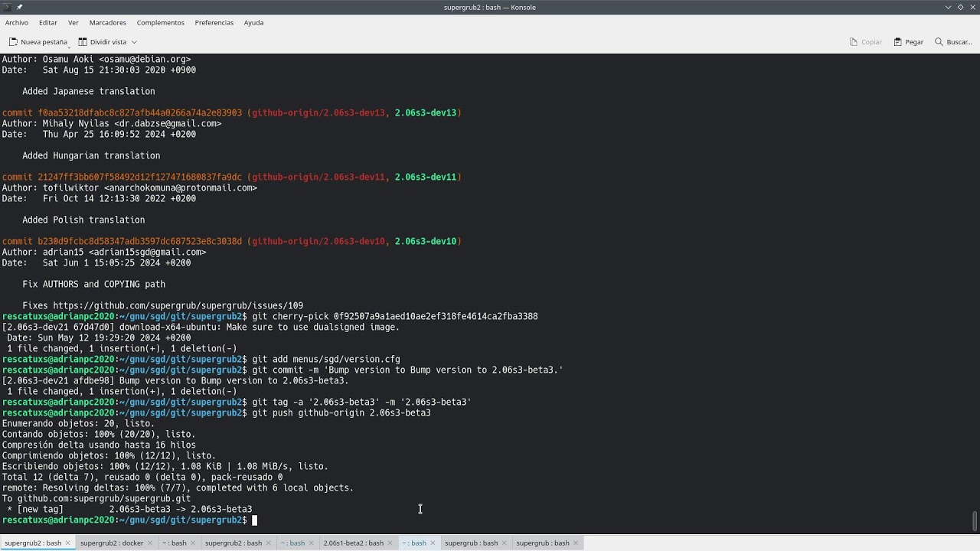Screen dimensions: 980x551
Task: Close the supergrub2 : docker tab
Action: pyautogui.click(x=151, y=543)
